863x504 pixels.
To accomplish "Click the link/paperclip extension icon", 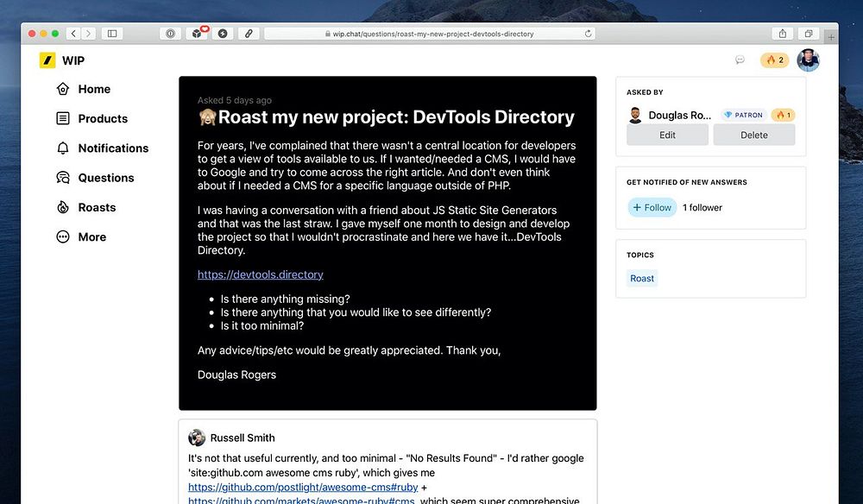I will [249, 34].
